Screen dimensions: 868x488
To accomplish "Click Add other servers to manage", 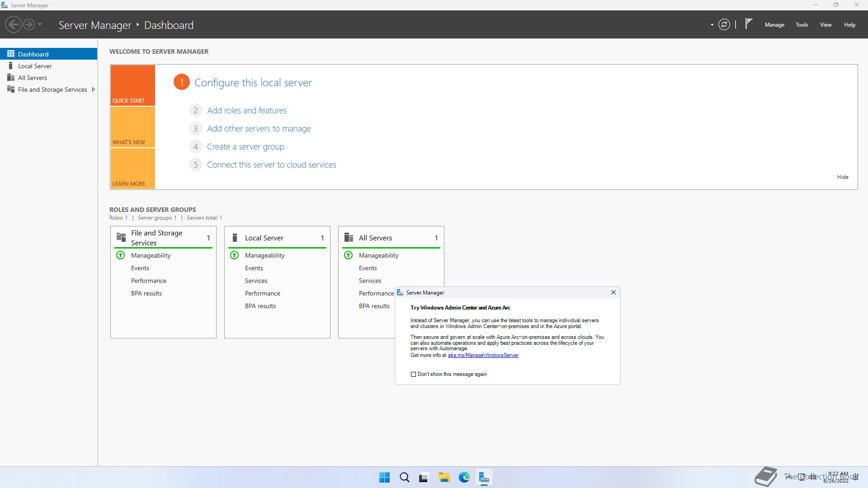I will [x=259, y=128].
